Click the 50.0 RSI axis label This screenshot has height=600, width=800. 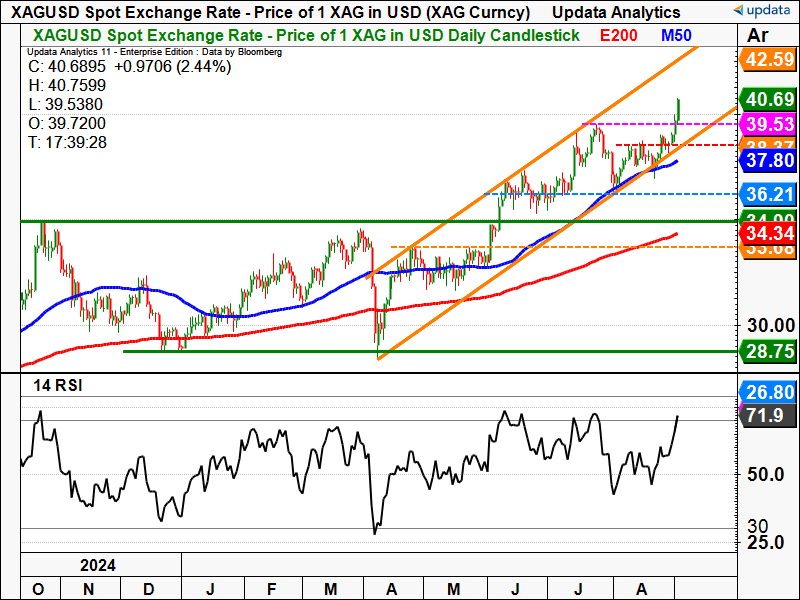765,474
